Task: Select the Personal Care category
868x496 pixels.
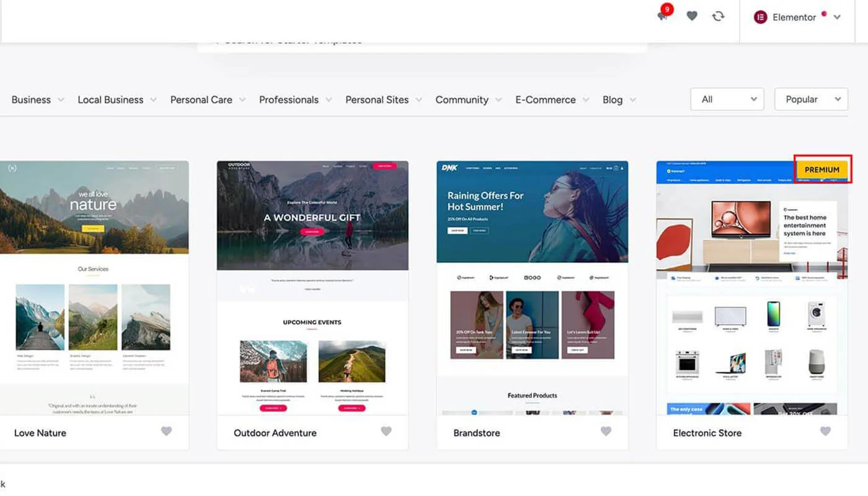Action: [x=207, y=100]
